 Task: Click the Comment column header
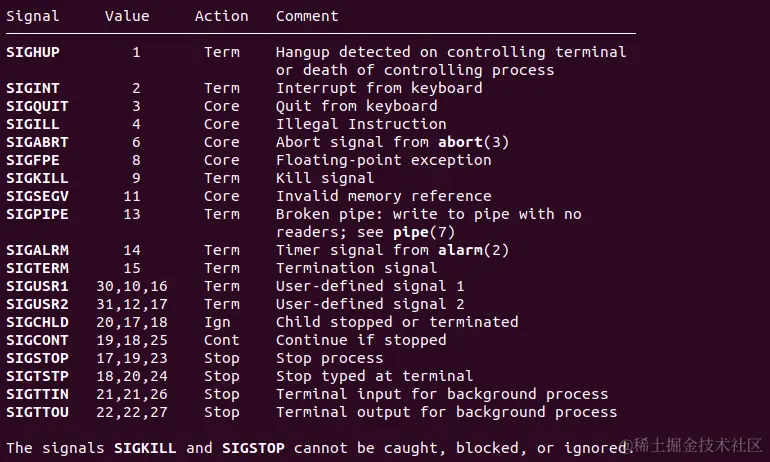(x=307, y=16)
